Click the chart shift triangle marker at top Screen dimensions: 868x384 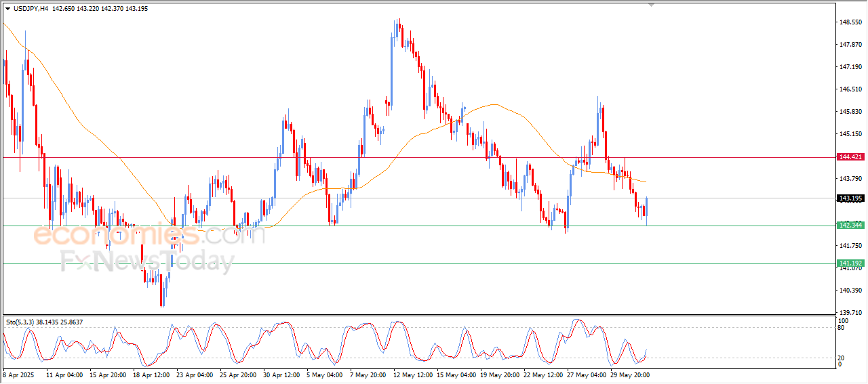[652, 5]
